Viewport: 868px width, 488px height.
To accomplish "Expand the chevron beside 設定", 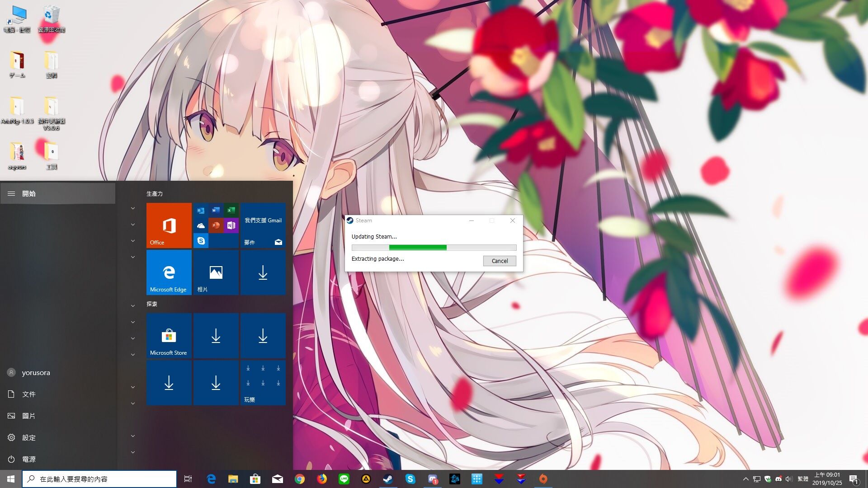I will (x=133, y=436).
